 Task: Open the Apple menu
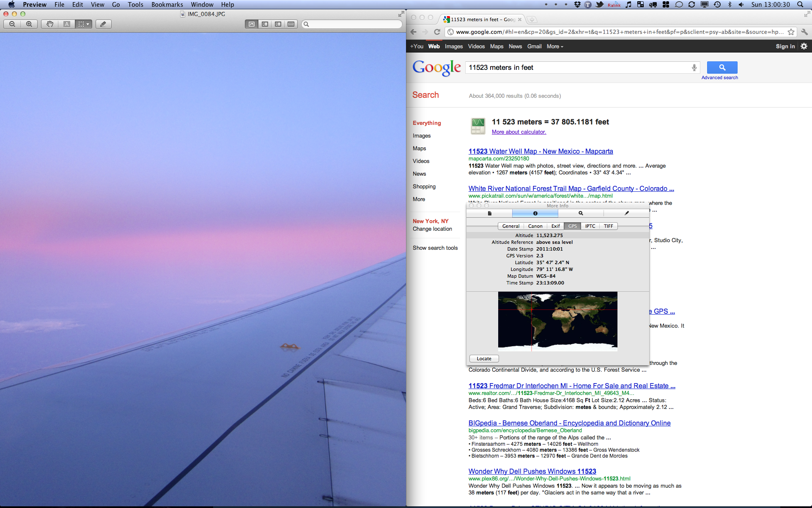click(x=11, y=4)
